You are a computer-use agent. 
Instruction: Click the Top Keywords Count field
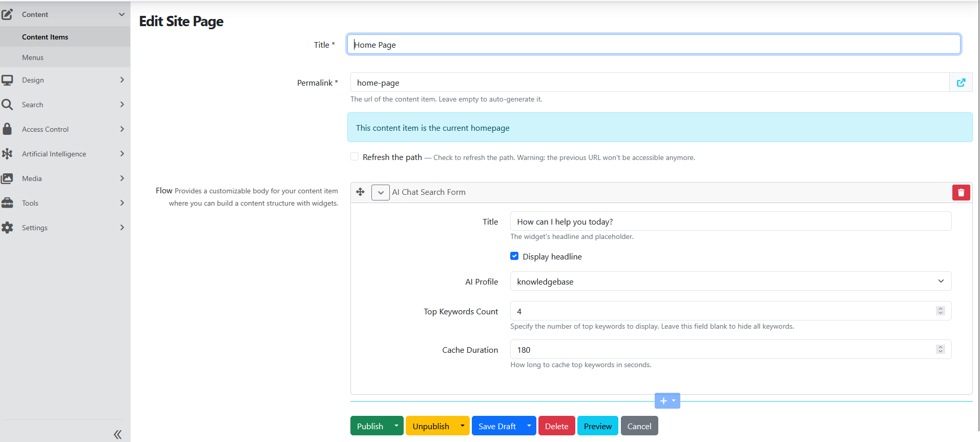coord(731,311)
